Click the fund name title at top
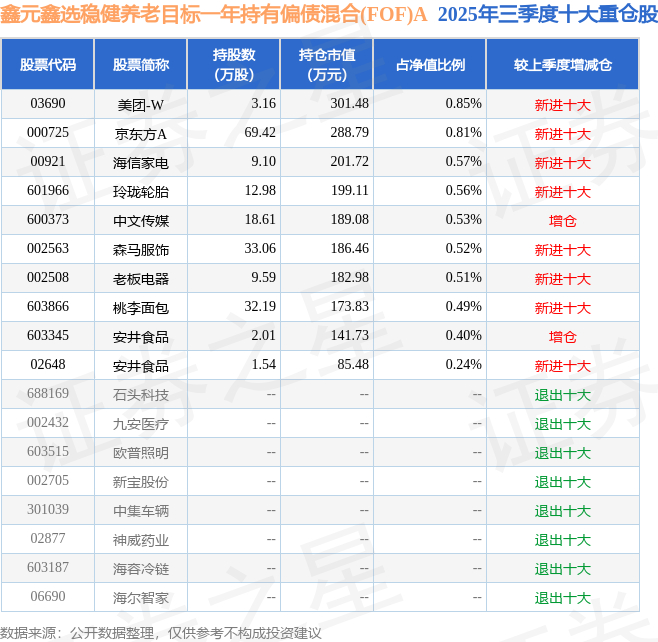The width and height of the screenshot is (658, 642). [214, 14]
